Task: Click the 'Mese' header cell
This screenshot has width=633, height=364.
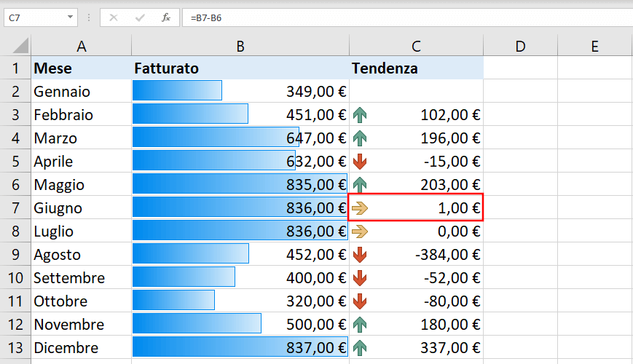Action: tap(81, 68)
